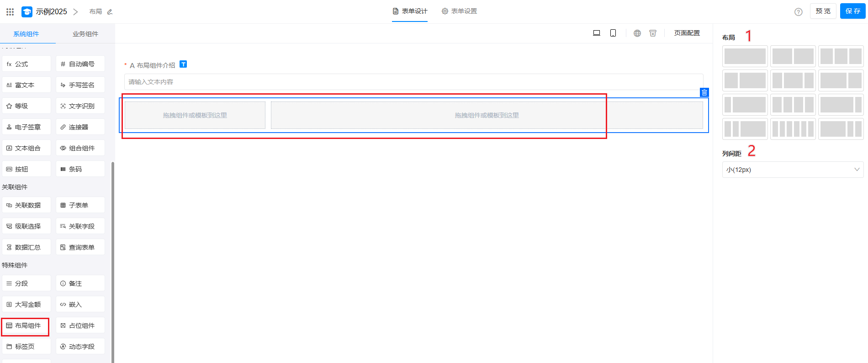Click the clear-form trash icon in toolbar
The image size is (868, 363).
tap(653, 33)
